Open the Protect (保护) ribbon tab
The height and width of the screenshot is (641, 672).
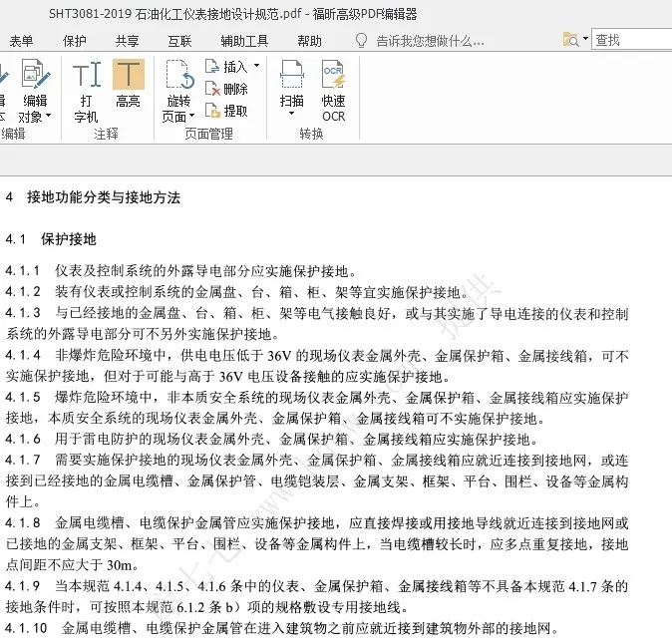pyautogui.click(x=75, y=41)
